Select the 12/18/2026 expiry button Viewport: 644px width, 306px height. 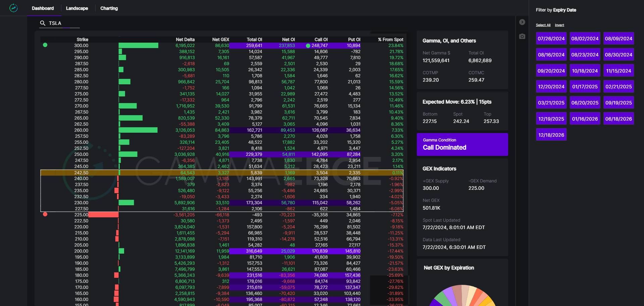[x=551, y=135]
